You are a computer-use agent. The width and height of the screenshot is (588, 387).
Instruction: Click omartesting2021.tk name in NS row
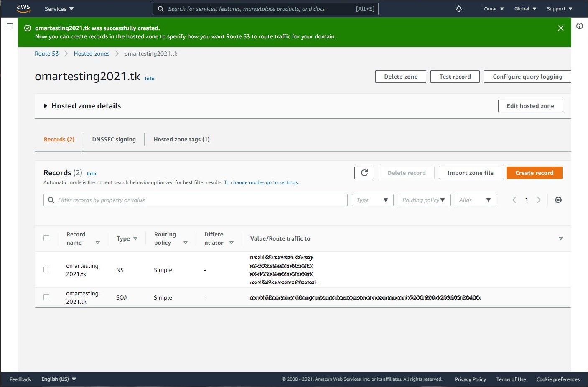pyautogui.click(x=82, y=270)
